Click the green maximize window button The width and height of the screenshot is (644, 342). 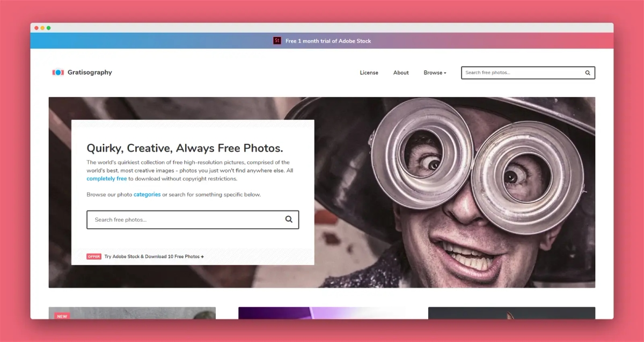(48, 28)
